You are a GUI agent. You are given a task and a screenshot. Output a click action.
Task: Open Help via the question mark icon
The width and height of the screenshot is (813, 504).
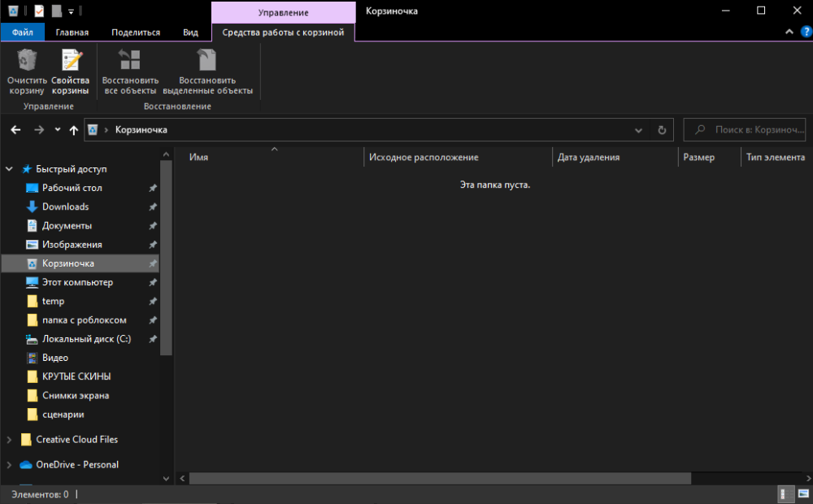point(806,33)
